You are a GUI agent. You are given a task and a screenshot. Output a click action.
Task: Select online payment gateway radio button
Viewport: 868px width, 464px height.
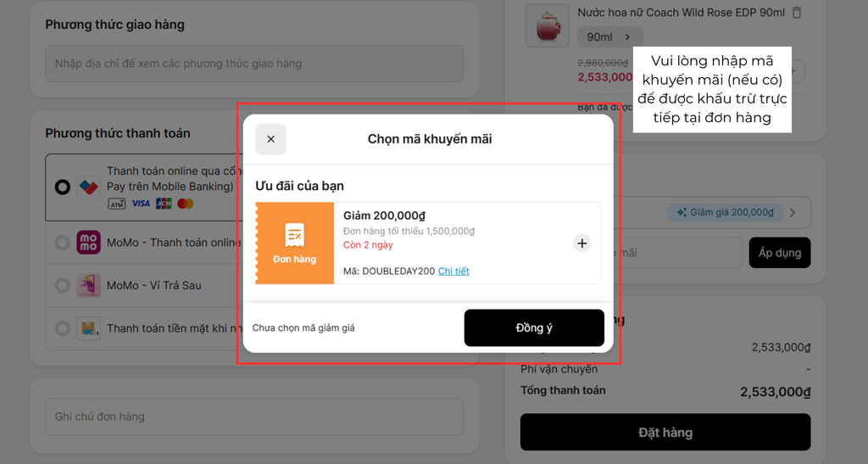coord(63,187)
